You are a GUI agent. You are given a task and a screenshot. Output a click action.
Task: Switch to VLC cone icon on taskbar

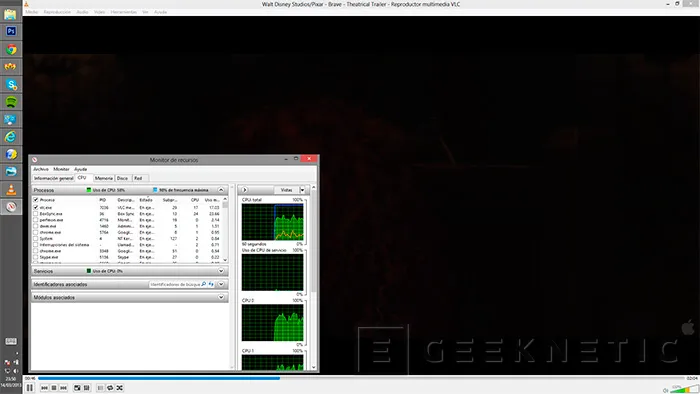(11, 189)
